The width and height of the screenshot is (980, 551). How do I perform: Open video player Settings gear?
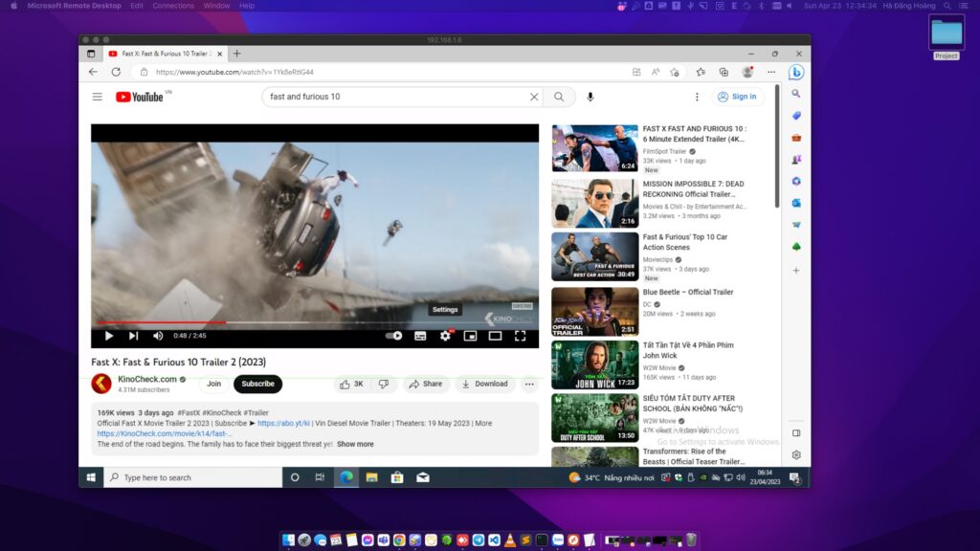coord(445,336)
